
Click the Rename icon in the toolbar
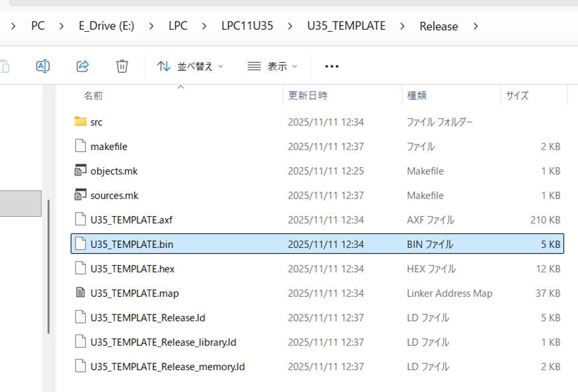(43, 66)
